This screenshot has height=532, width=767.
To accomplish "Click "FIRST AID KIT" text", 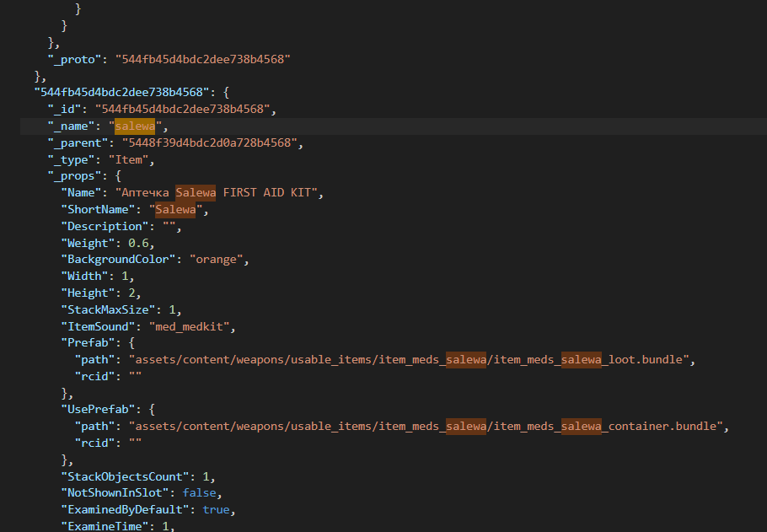I will pyautogui.click(x=266, y=193).
